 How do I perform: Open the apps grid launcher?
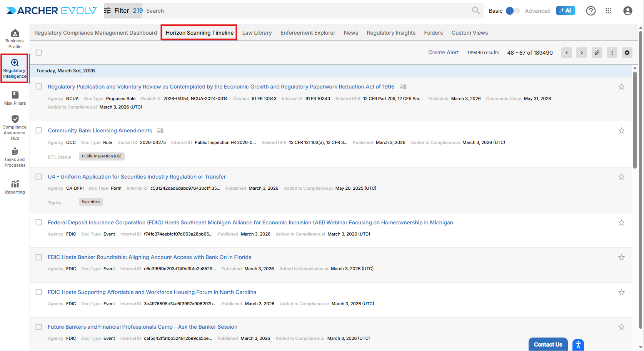click(x=608, y=11)
